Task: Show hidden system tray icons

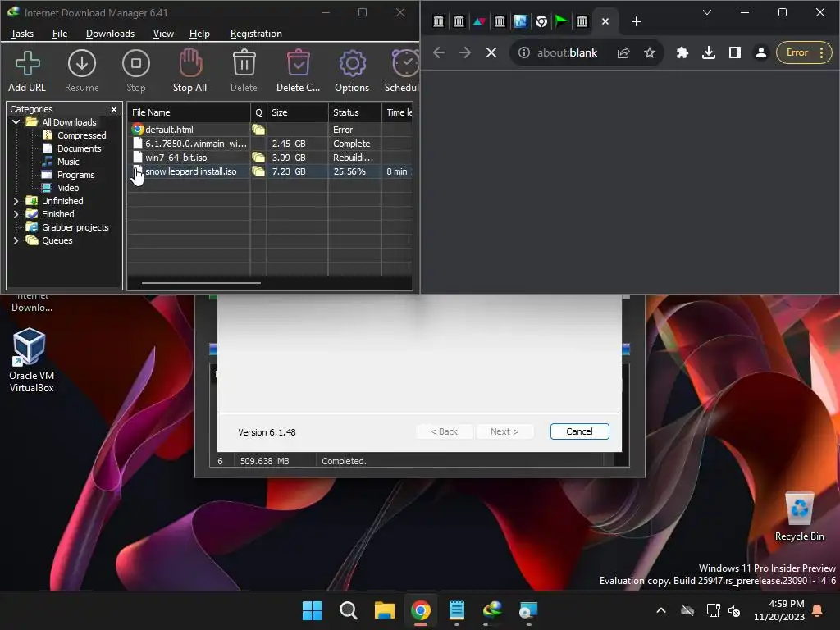Action: point(661,610)
